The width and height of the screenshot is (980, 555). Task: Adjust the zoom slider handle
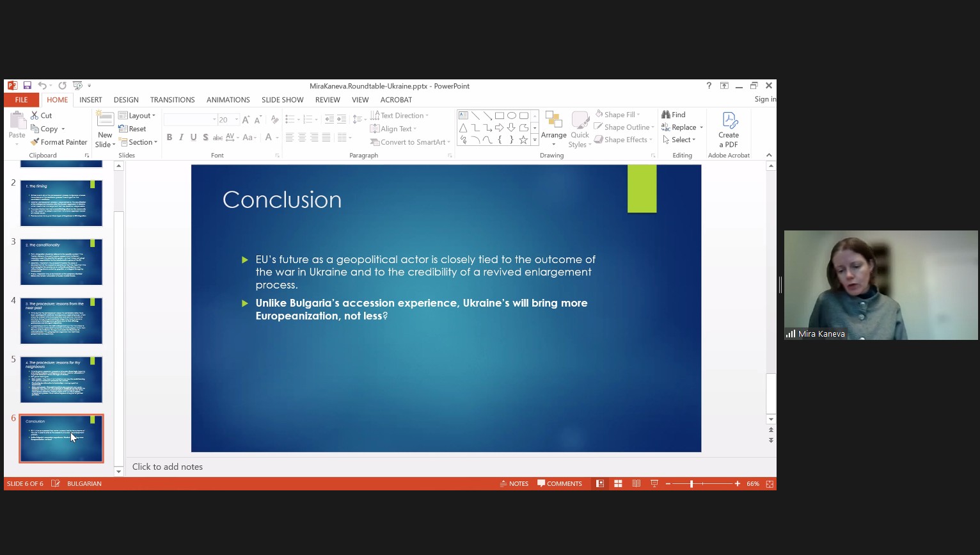tap(692, 484)
